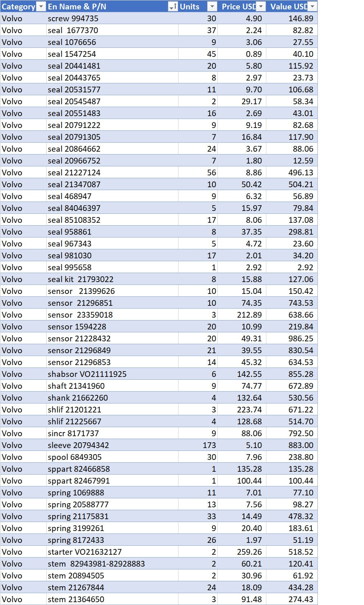Open the Price USD filter dropdown
The width and height of the screenshot is (364, 605).
(261, 7)
